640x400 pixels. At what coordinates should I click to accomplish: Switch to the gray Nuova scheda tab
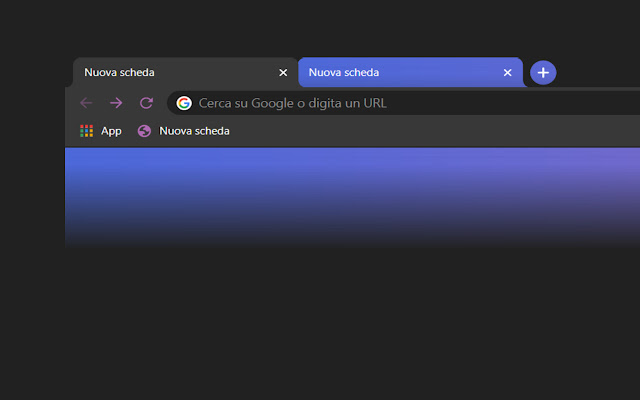(186, 73)
